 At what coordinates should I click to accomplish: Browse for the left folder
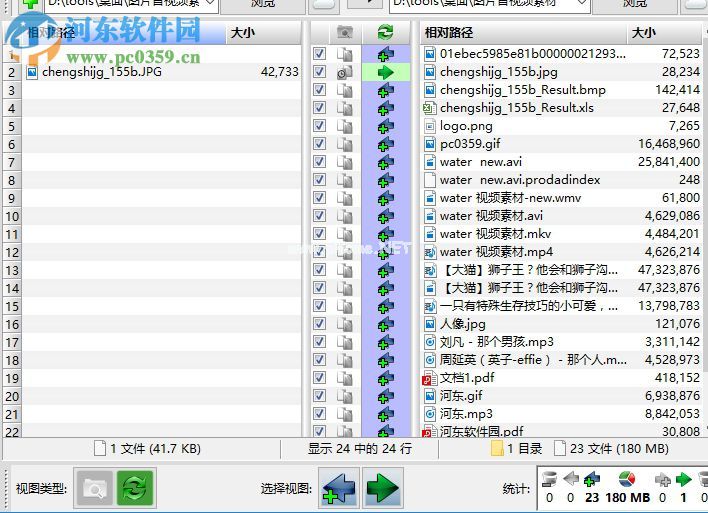click(x=262, y=5)
